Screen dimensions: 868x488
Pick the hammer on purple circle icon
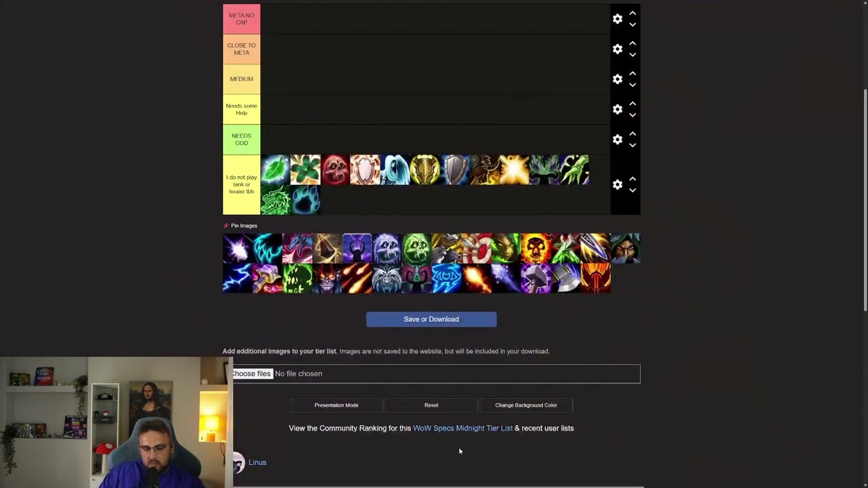[x=536, y=278]
